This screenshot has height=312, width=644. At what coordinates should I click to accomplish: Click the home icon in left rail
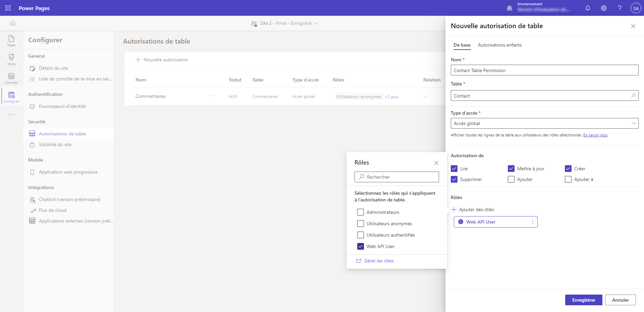13,23
